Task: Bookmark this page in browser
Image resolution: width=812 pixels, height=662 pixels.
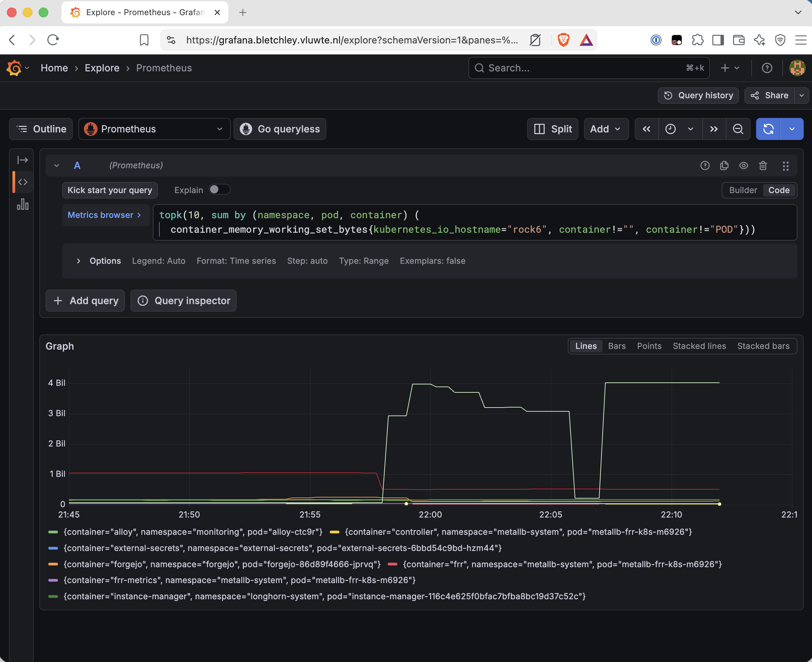Action: click(x=144, y=40)
